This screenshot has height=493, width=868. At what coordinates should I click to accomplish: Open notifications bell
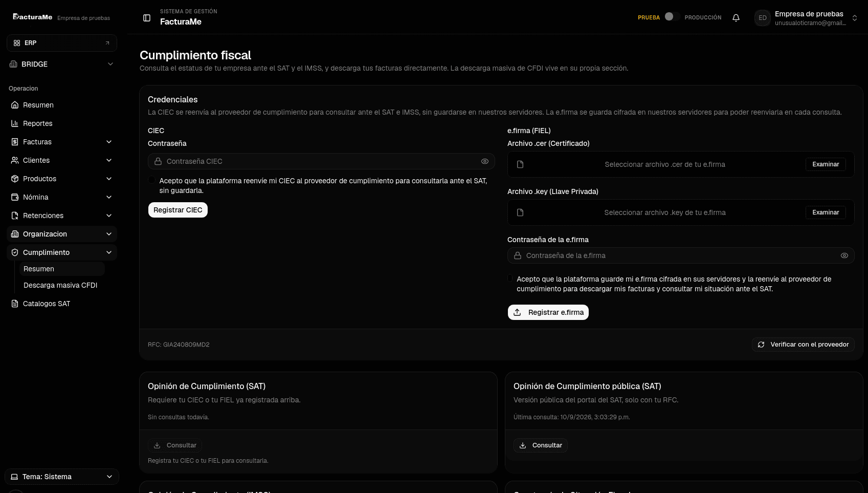[x=736, y=18]
